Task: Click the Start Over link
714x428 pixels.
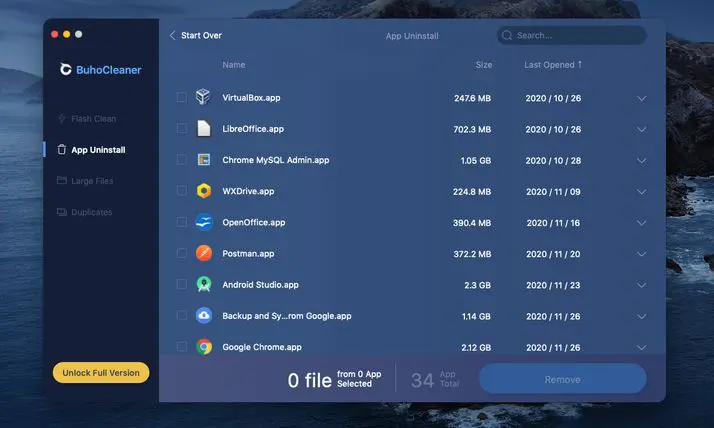Action: coord(201,35)
